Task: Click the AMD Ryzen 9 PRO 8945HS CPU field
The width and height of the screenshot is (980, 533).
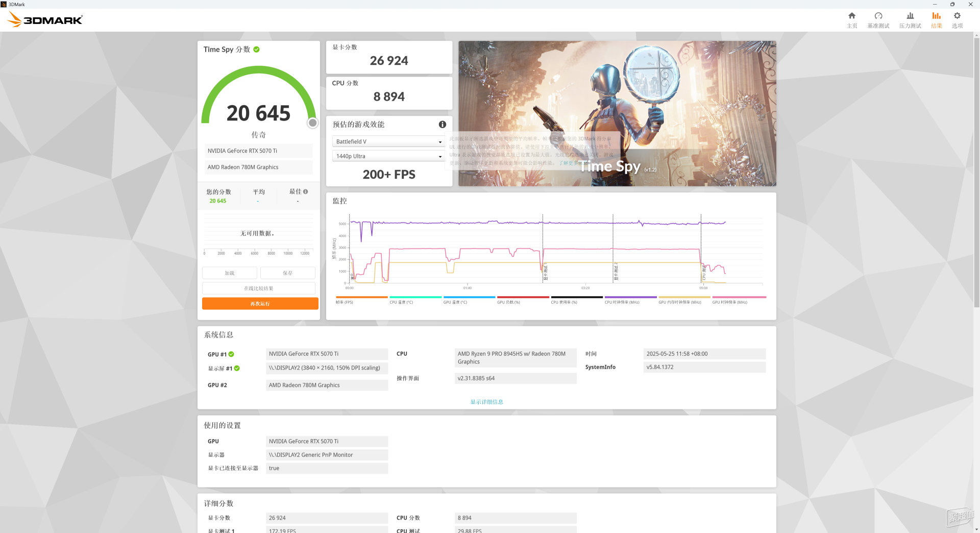Action: pos(516,358)
